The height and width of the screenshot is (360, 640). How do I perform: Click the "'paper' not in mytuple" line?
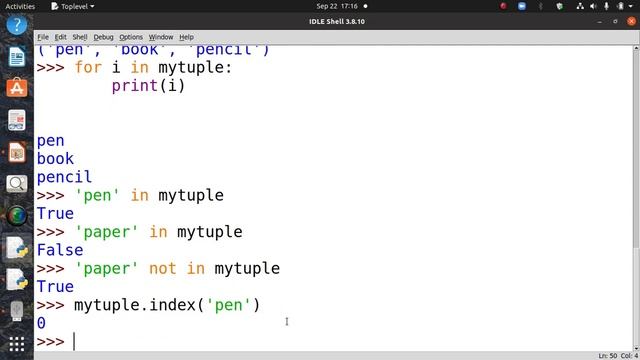177,268
